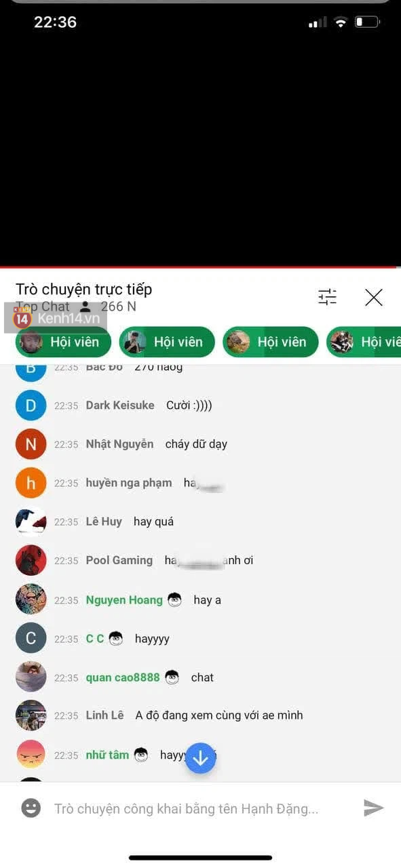Select the second Hội viên chip

coord(167,342)
